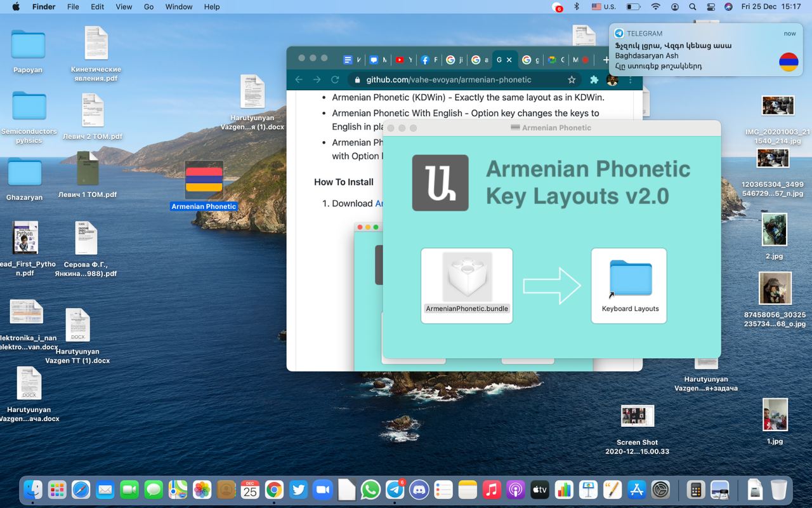Open the File menu
The width and height of the screenshot is (812, 508).
point(73,7)
